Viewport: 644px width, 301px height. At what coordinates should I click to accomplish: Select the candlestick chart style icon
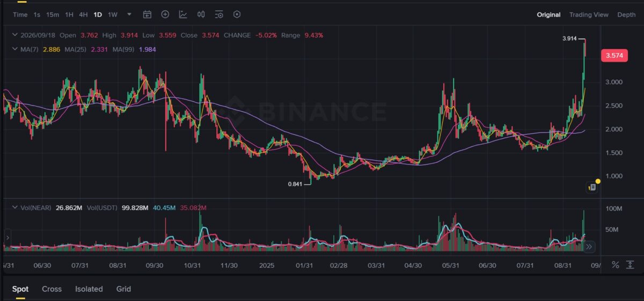201,15
